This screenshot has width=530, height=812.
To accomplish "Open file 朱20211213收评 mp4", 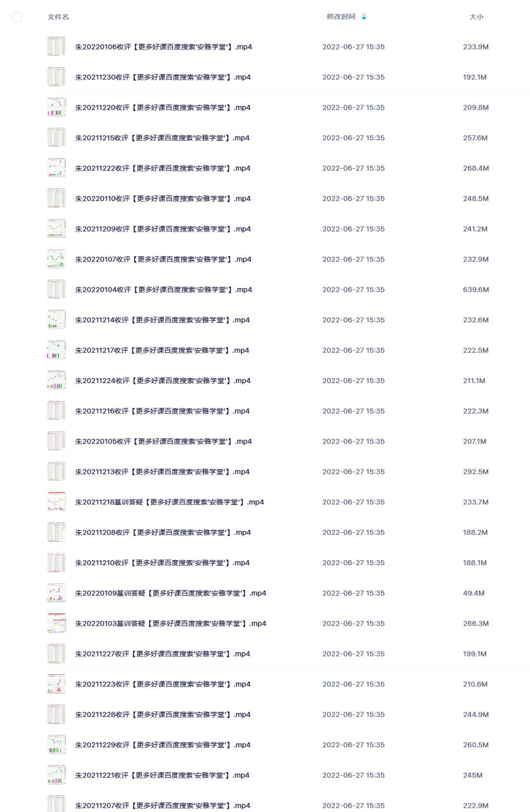I will pyautogui.click(x=162, y=471).
